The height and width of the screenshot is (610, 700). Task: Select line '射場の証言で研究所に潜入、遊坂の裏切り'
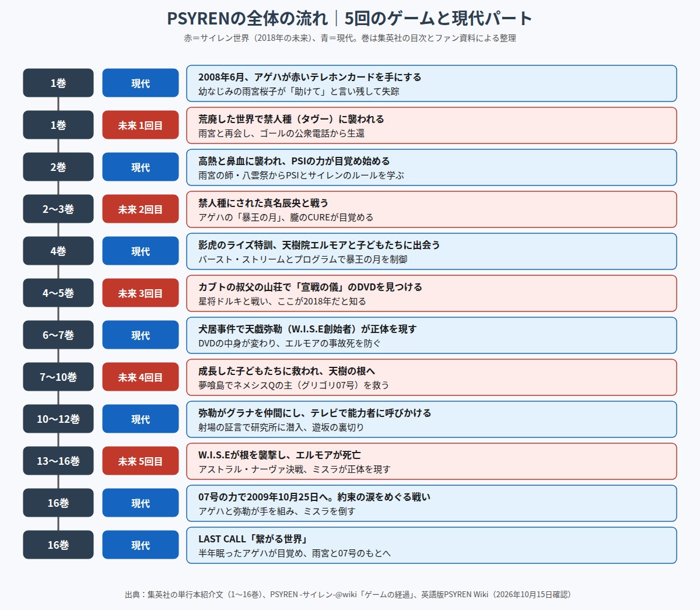coord(281,427)
